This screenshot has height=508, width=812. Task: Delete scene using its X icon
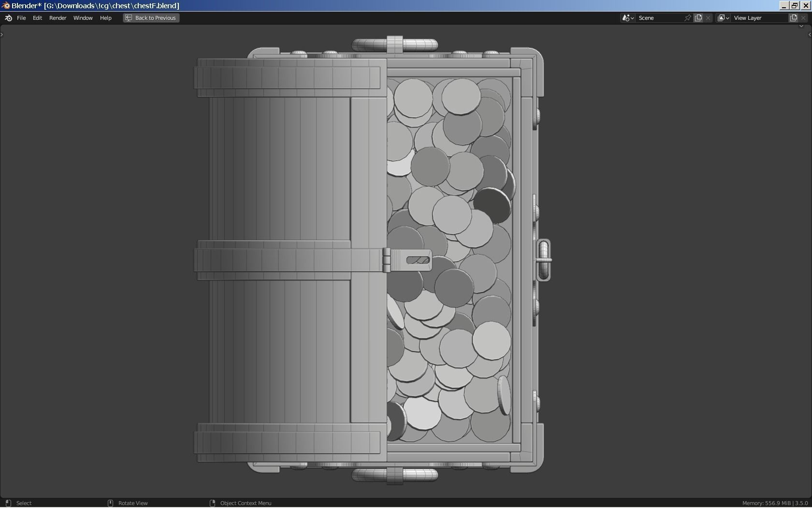pyautogui.click(x=708, y=18)
